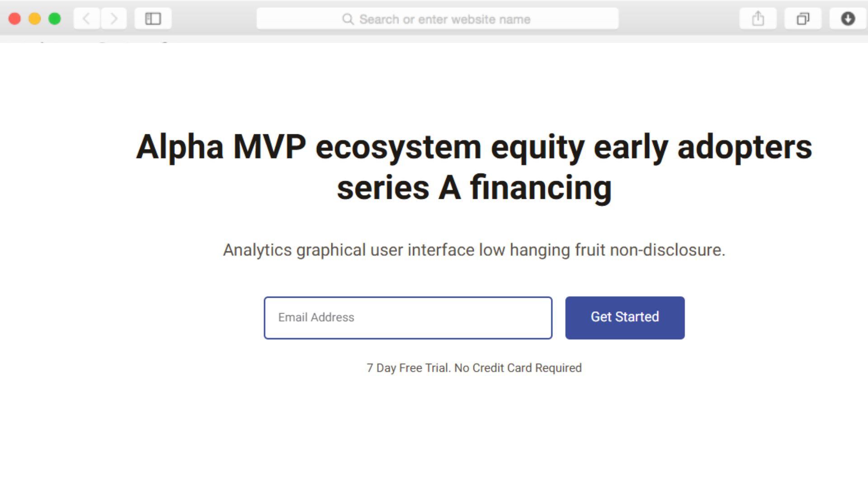Click 'series A financing' in the heading
The width and height of the screenshot is (868, 488).
coord(474,188)
